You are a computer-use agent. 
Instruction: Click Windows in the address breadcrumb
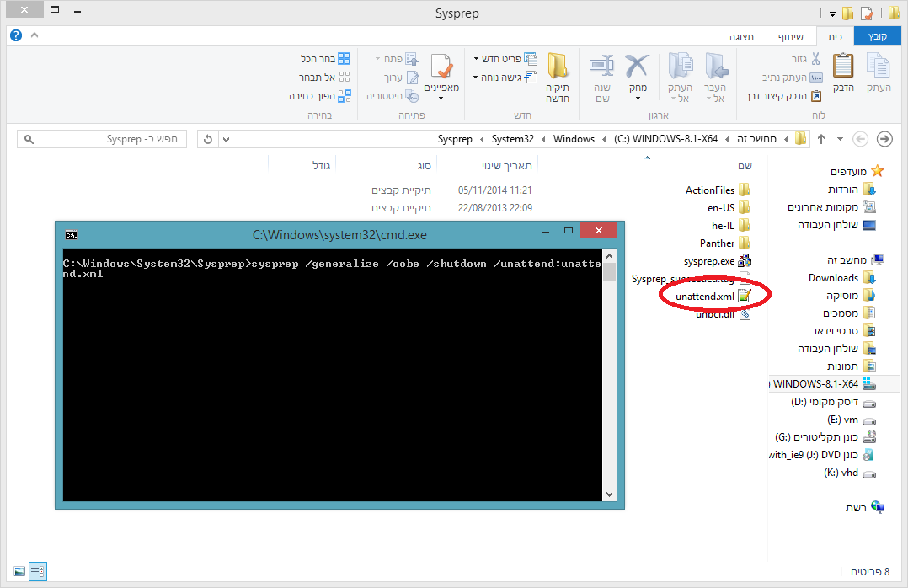pos(574,139)
